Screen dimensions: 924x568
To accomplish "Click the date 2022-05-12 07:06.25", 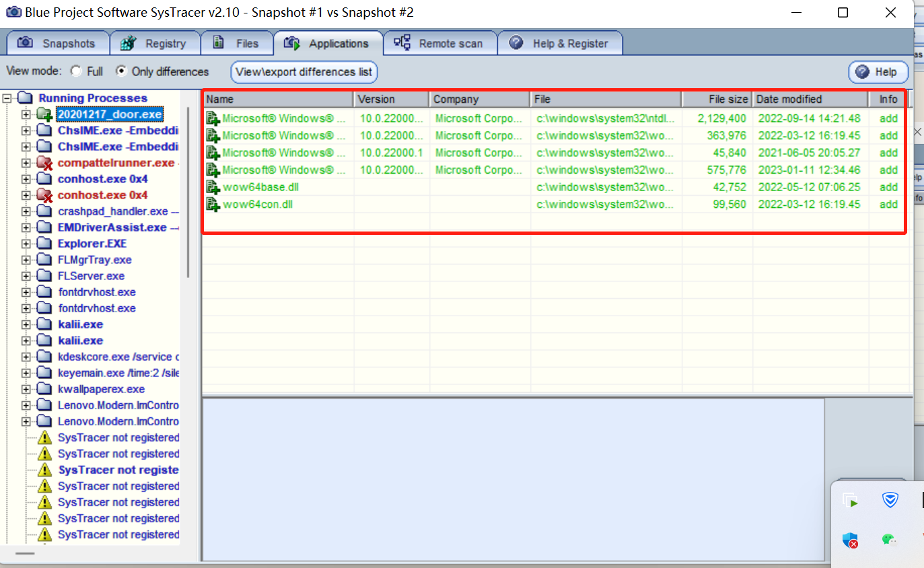I will pyautogui.click(x=810, y=187).
